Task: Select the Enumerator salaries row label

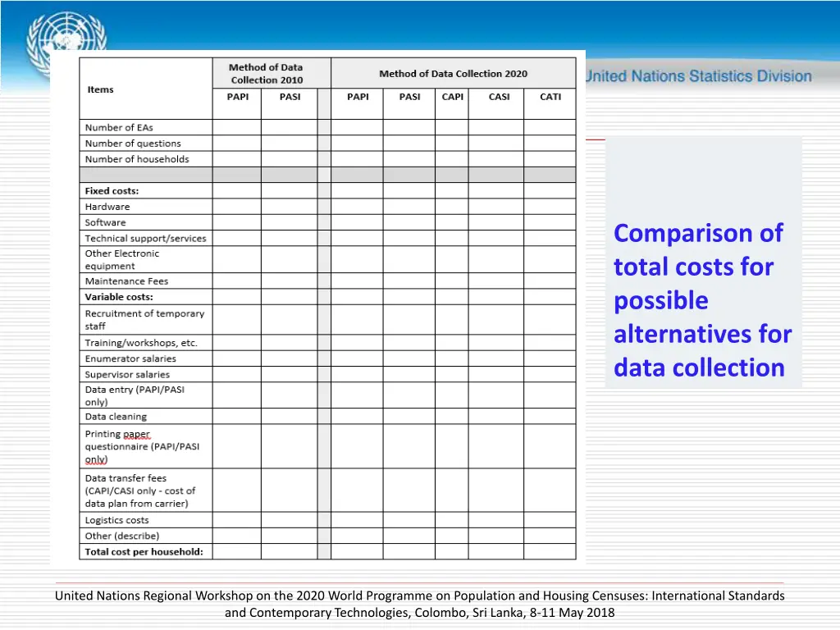Action: [130, 358]
